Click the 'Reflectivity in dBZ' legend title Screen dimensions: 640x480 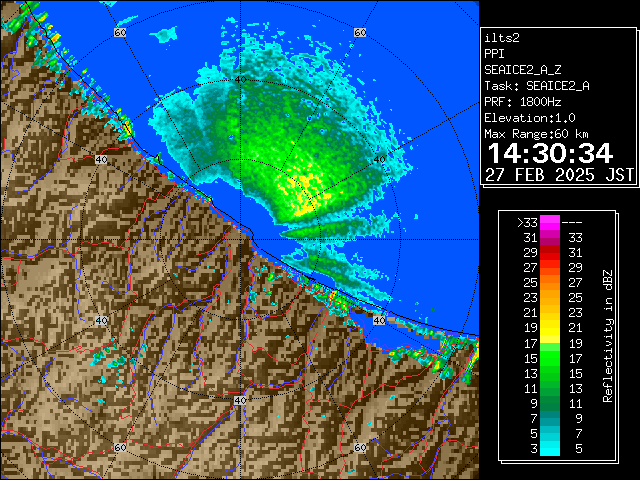click(x=608, y=336)
